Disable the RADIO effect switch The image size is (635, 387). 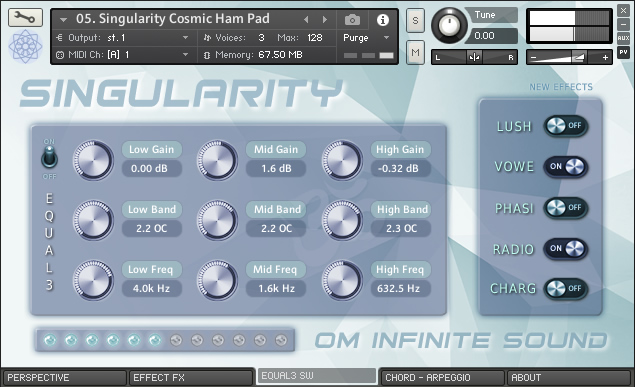(565, 249)
